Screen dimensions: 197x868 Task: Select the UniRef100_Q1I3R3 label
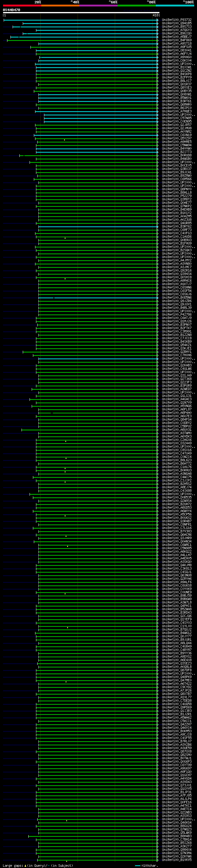pyautogui.click(x=177, y=711)
